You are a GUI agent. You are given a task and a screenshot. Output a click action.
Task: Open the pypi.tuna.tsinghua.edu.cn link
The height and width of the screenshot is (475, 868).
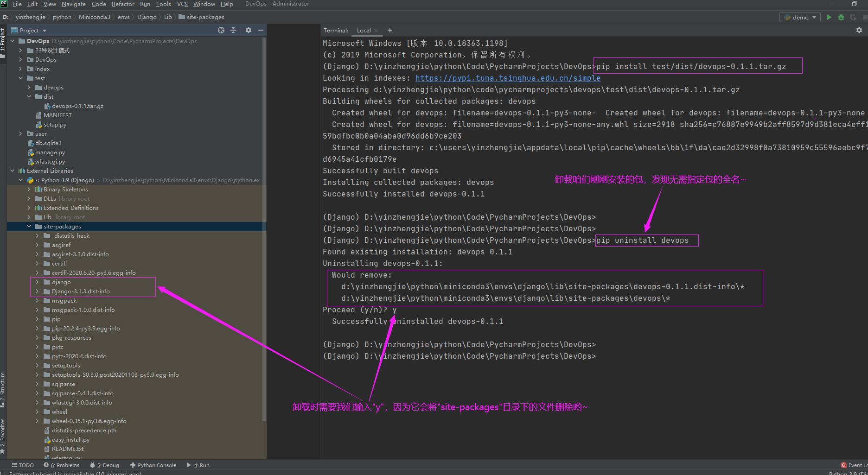click(508, 78)
